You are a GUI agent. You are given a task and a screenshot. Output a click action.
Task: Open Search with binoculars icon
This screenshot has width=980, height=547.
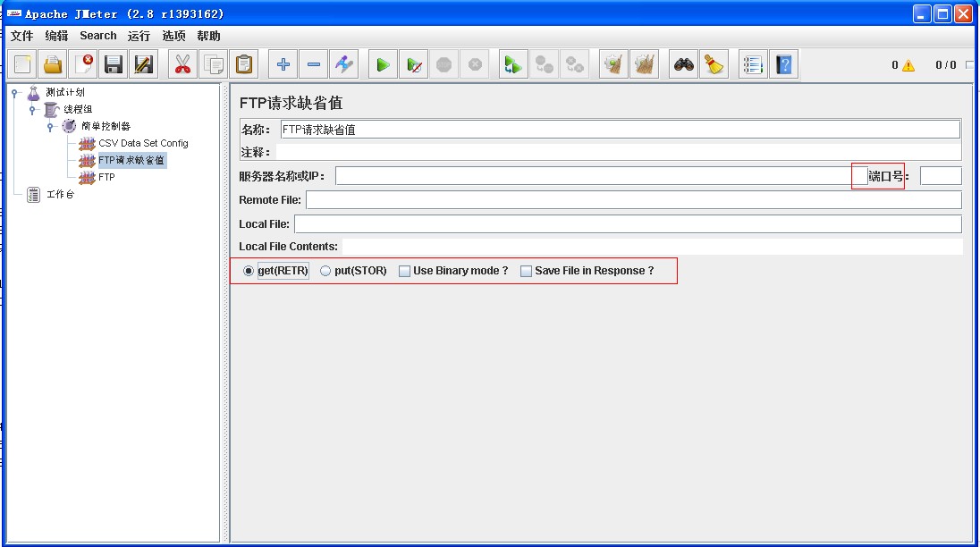684,64
